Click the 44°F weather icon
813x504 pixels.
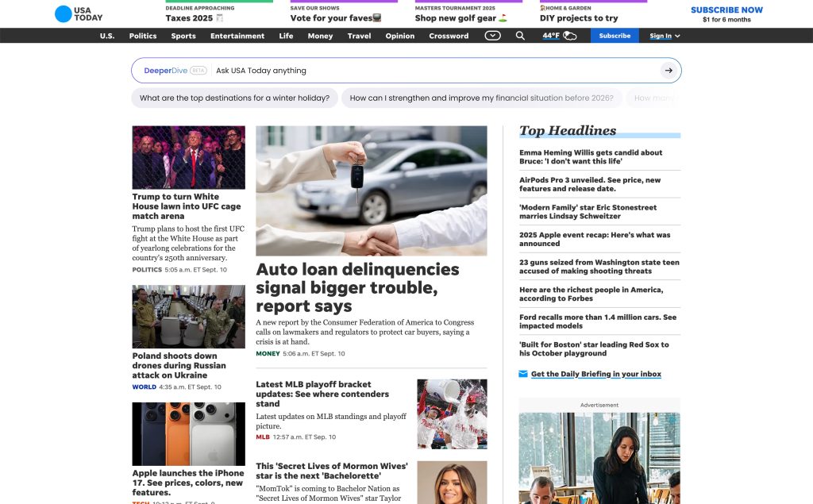[569, 36]
